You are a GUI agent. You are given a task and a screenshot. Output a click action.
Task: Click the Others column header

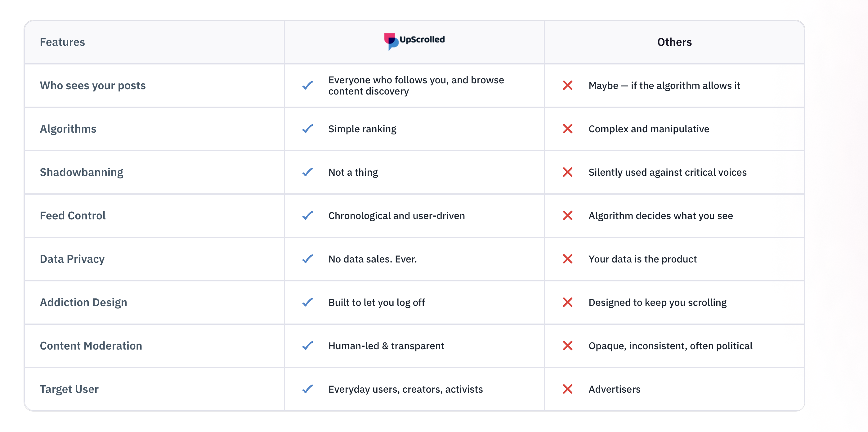674,42
